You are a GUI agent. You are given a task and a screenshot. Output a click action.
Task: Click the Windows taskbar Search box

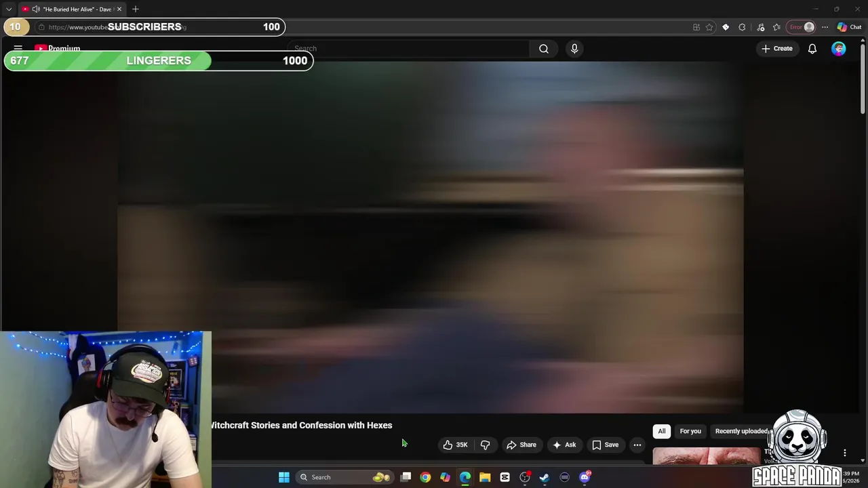tap(344, 477)
